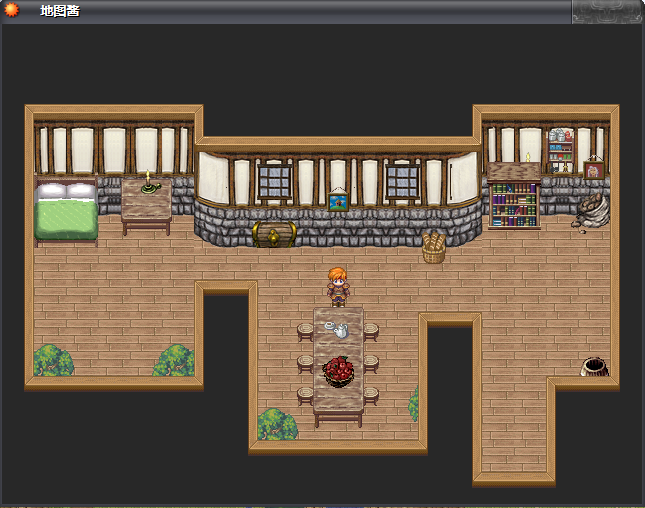This screenshot has width=645, height=508.
Task: Click the orange sun icon in title bar
Action: (11, 10)
